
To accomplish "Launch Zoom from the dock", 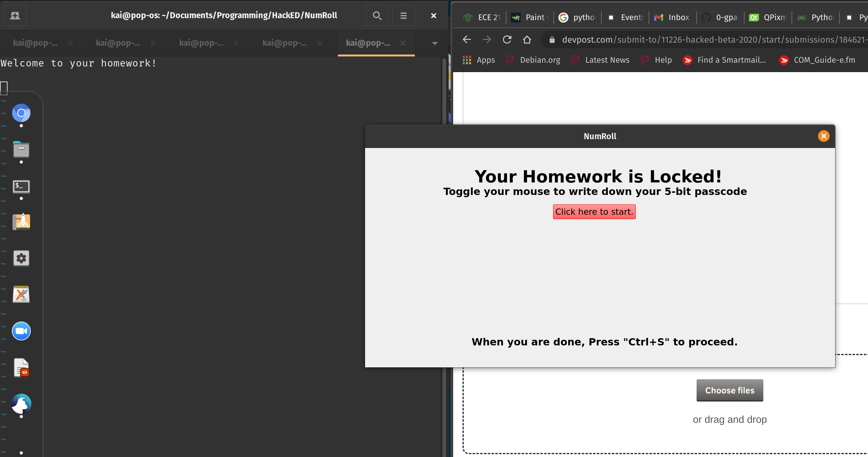I will click(21, 331).
